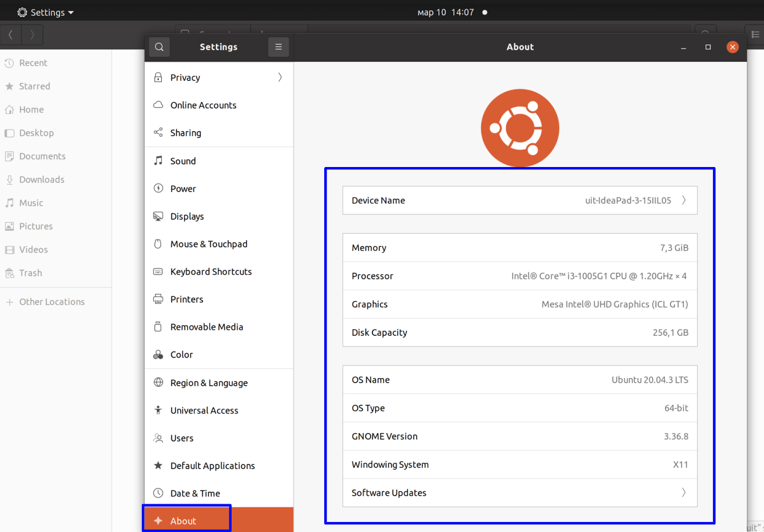Open Sharing settings panel
764x532 pixels.
coord(219,133)
